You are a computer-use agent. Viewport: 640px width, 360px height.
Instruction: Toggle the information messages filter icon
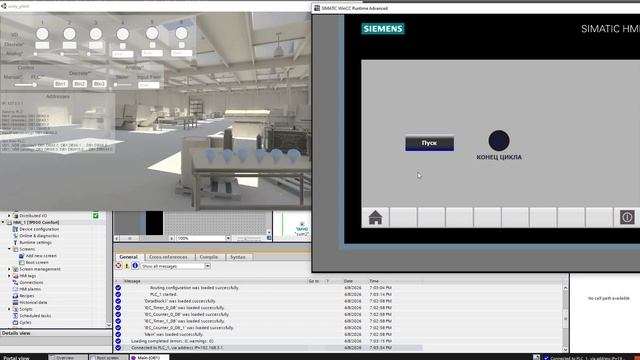point(135,266)
